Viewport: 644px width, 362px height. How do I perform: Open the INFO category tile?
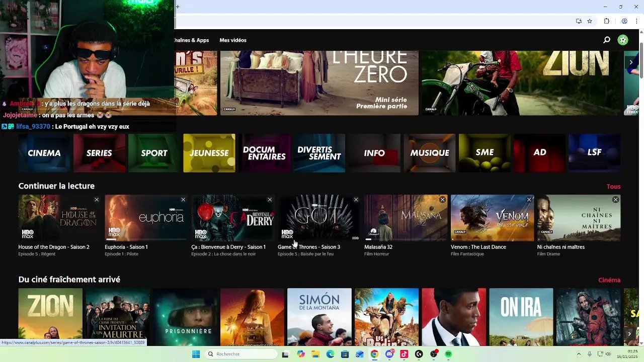(374, 153)
